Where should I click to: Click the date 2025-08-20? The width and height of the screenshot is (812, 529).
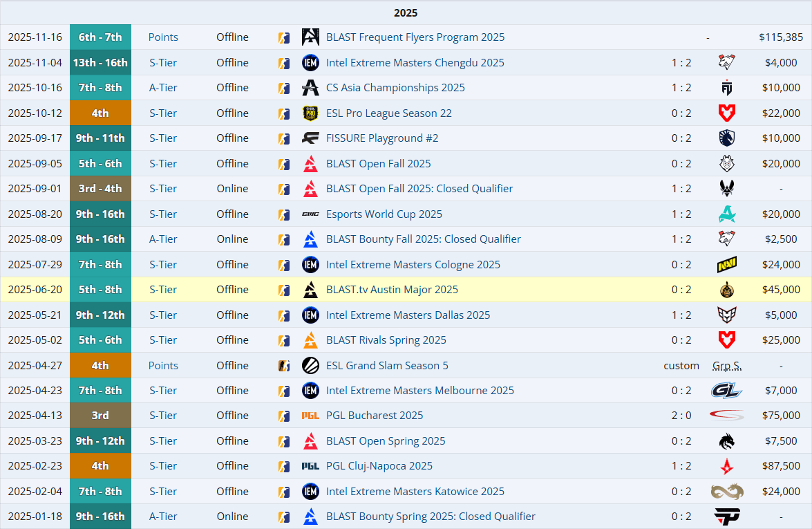[35, 214]
